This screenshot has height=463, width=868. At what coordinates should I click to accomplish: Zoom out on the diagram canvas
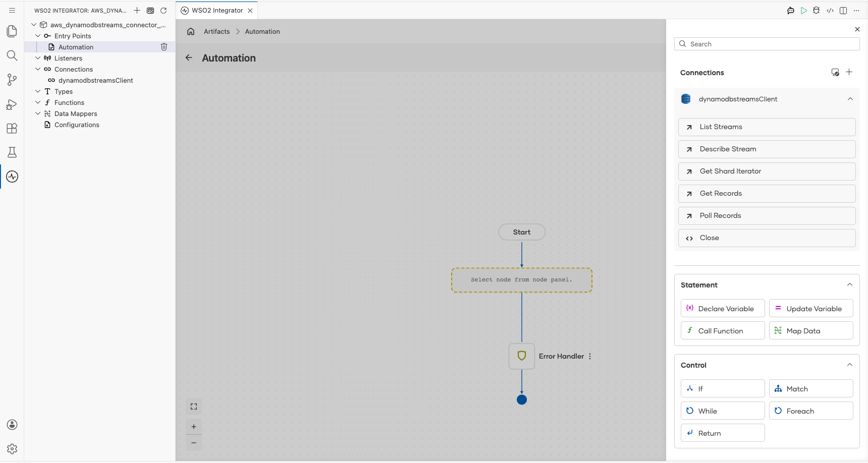pos(194,443)
